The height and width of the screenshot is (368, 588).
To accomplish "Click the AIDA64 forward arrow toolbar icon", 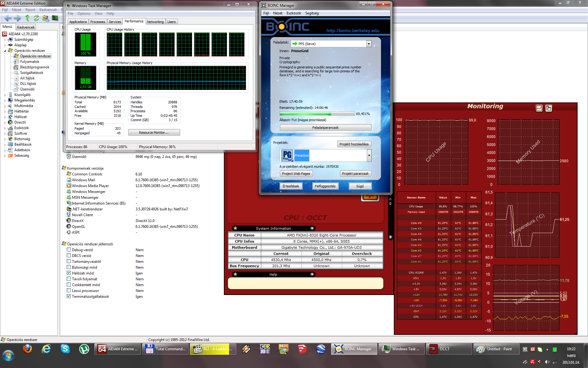I will 17,18.
